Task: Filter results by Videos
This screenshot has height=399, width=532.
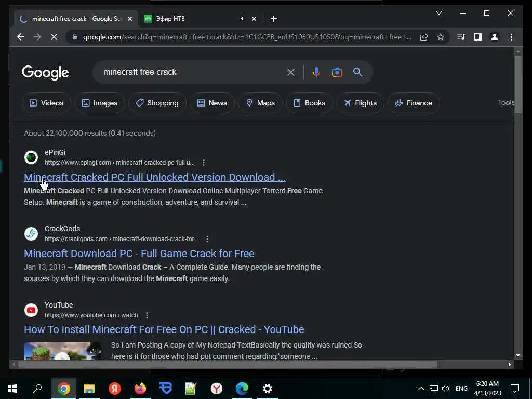Action: (46, 103)
